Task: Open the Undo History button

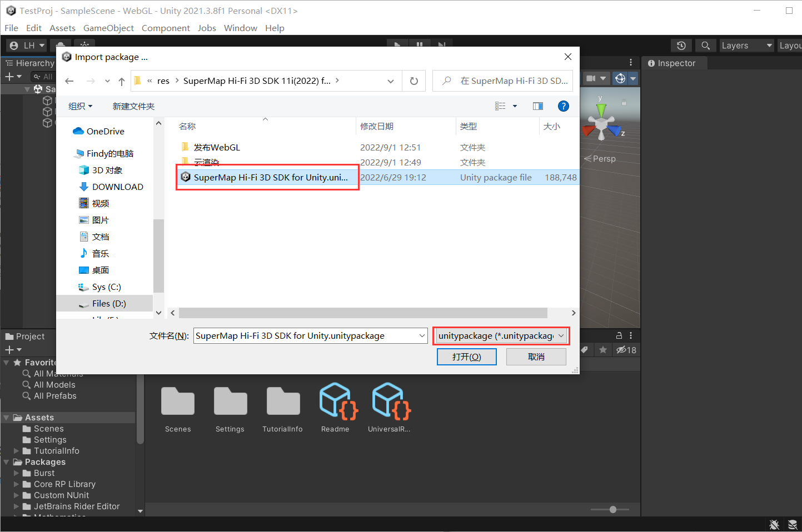Action: click(681, 46)
